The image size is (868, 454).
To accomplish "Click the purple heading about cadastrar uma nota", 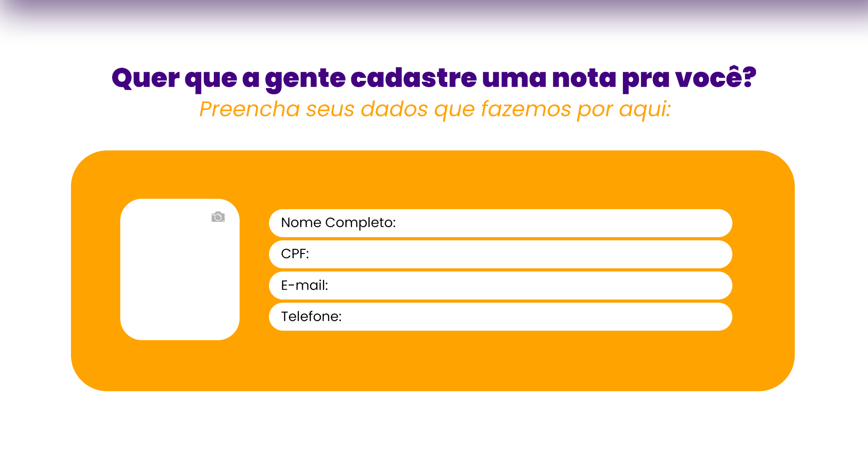I will tap(434, 78).
